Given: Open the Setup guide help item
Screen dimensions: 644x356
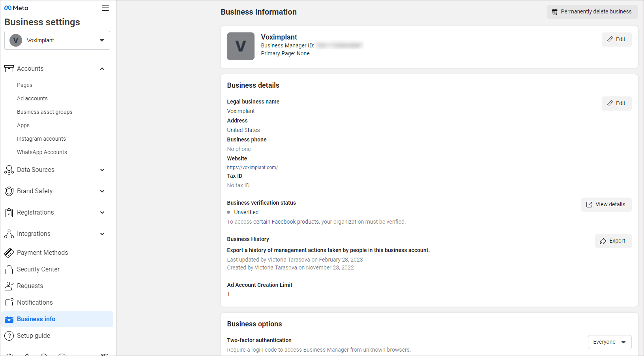Looking at the screenshot, I should point(57,336).
